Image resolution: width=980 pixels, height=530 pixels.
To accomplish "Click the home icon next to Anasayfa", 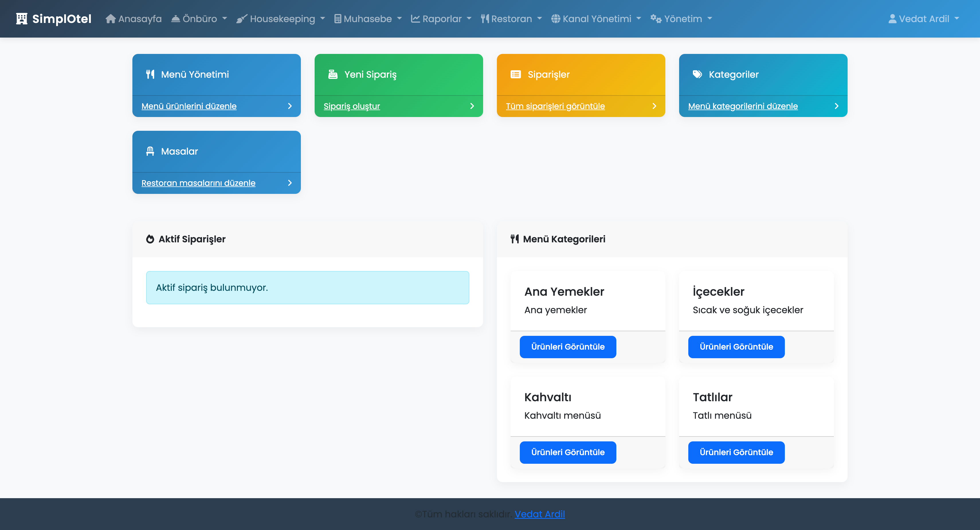I will point(110,19).
